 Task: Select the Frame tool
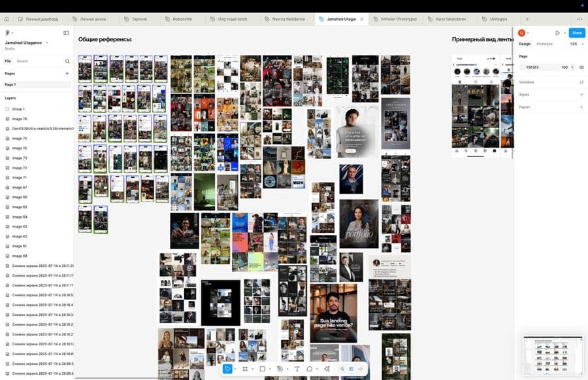pyautogui.click(x=245, y=369)
